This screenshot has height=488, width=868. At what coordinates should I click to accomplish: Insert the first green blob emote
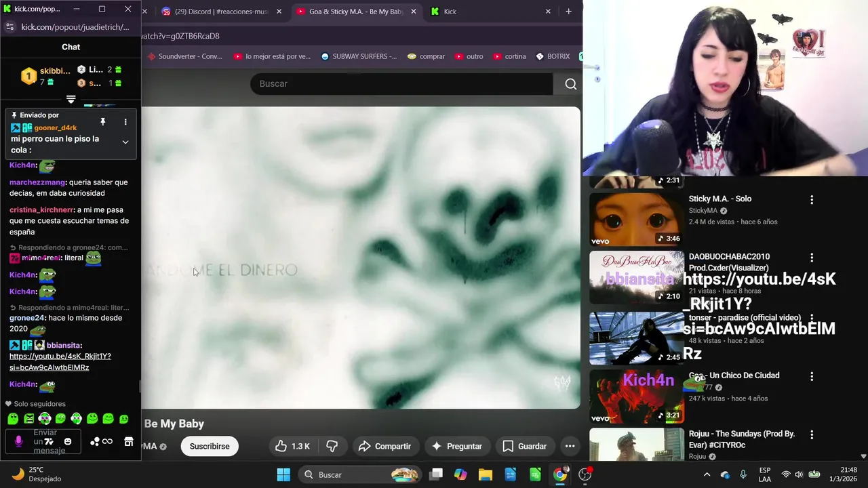[x=13, y=419]
